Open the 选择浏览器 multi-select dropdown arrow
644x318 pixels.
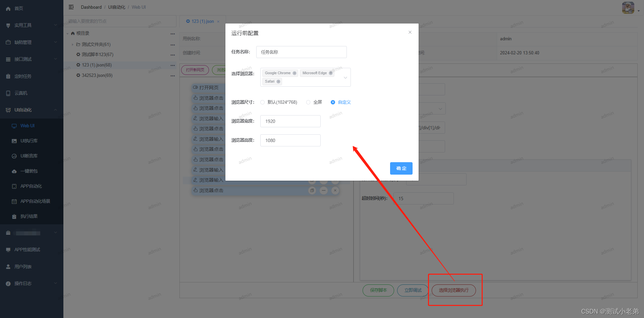(x=345, y=78)
